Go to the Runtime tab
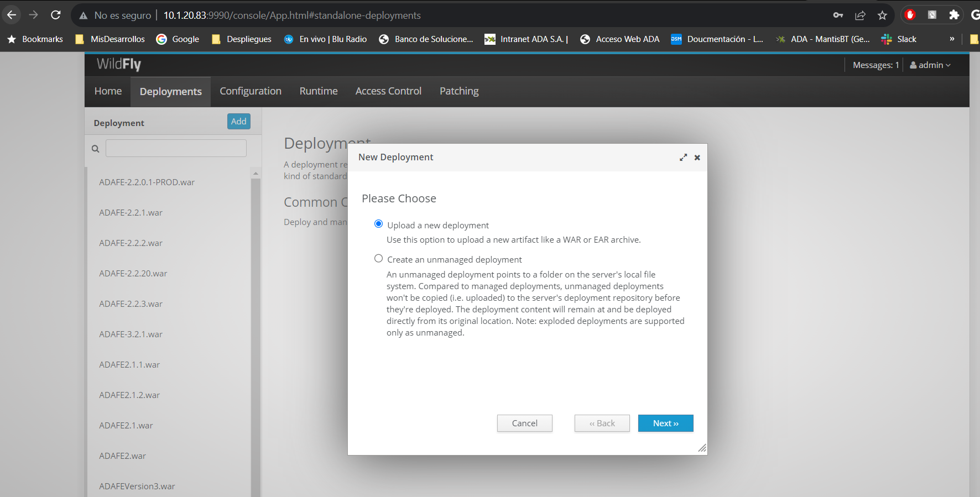 coord(319,91)
